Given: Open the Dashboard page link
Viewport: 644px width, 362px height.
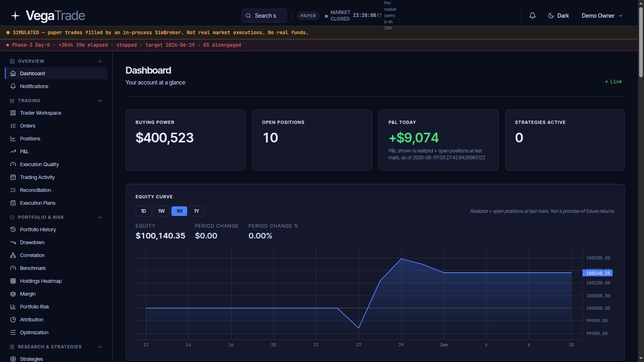Looking at the screenshot, I should pos(56,74).
